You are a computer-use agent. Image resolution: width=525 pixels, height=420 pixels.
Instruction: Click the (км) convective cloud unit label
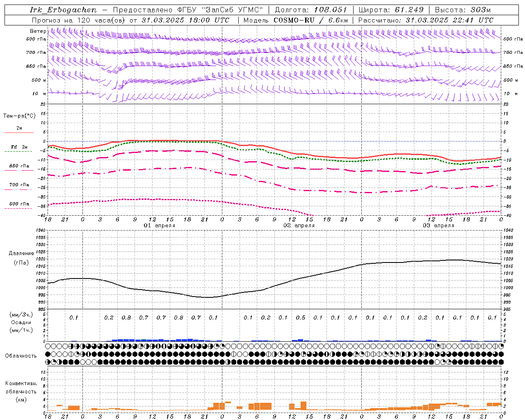pyautogui.click(x=21, y=399)
